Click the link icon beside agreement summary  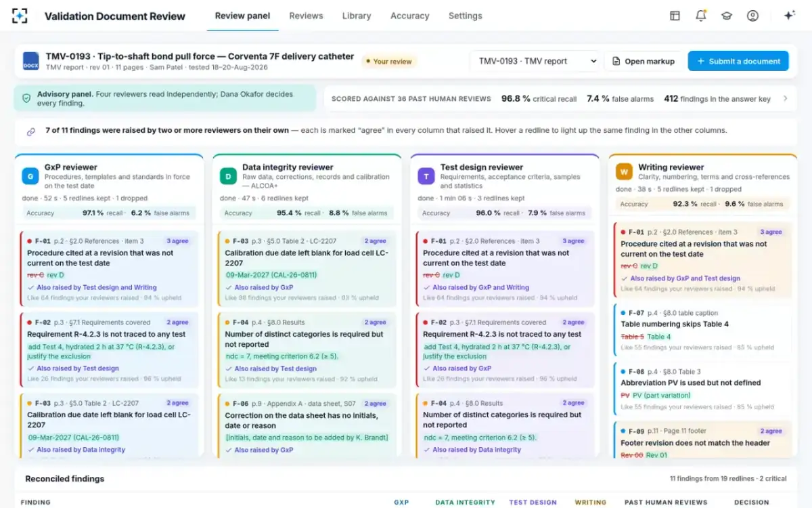(x=30, y=132)
